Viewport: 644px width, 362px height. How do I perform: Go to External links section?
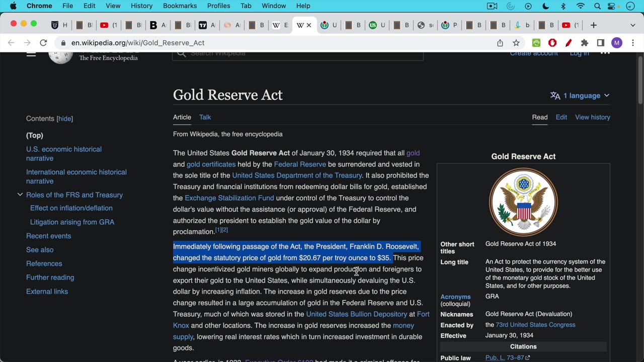click(47, 292)
